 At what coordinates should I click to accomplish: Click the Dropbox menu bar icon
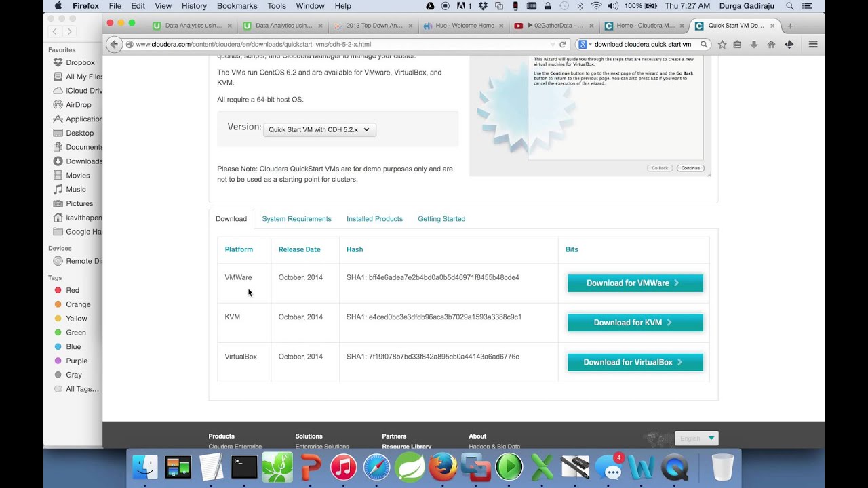coord(483,6)
